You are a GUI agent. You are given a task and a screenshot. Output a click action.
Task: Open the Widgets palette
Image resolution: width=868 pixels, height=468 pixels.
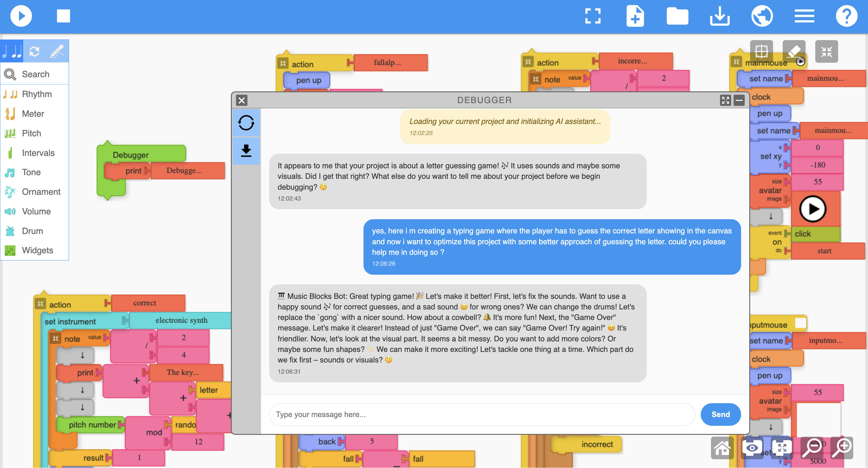[x=37, y=250]
